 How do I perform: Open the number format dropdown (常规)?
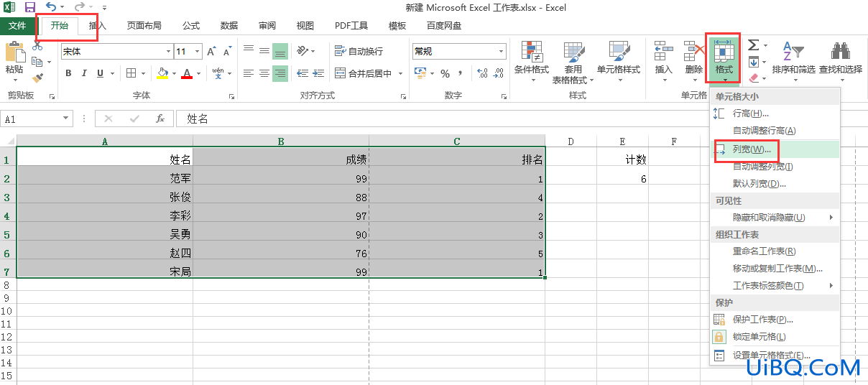[502, 52]
